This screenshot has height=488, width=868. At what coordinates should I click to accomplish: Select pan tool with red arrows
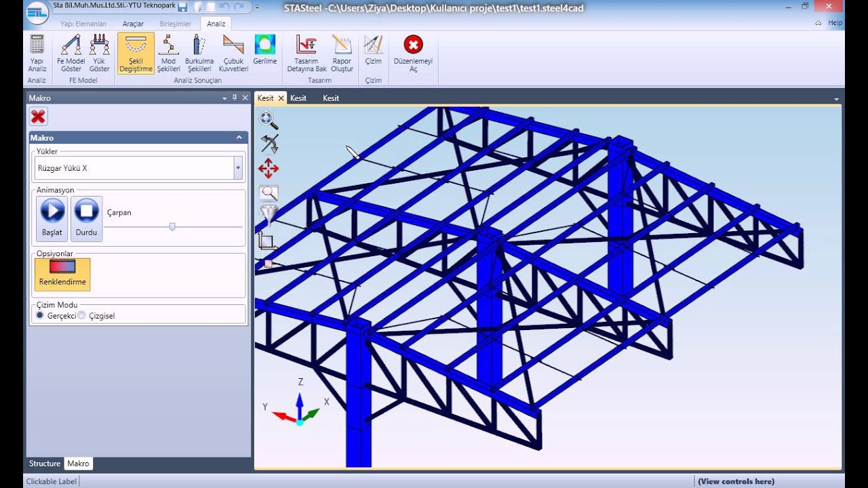pos(269,168)
